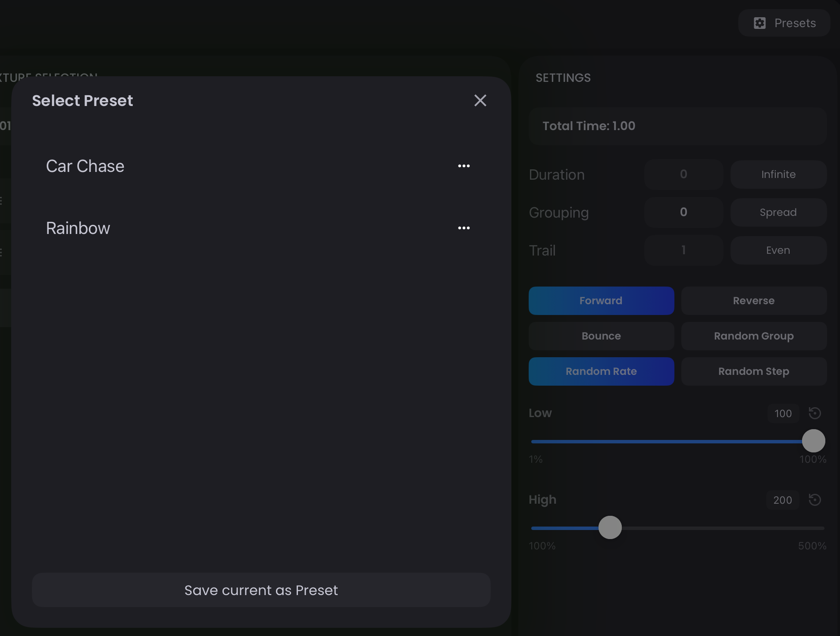
Task: Close the Select Preset dialog
Action: (480, 100)
